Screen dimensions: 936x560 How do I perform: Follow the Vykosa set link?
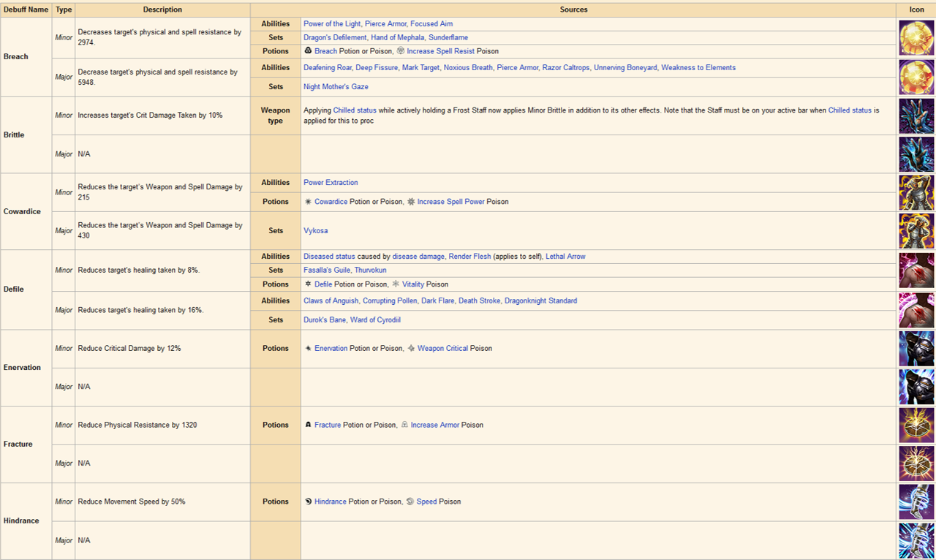[316, 230]
